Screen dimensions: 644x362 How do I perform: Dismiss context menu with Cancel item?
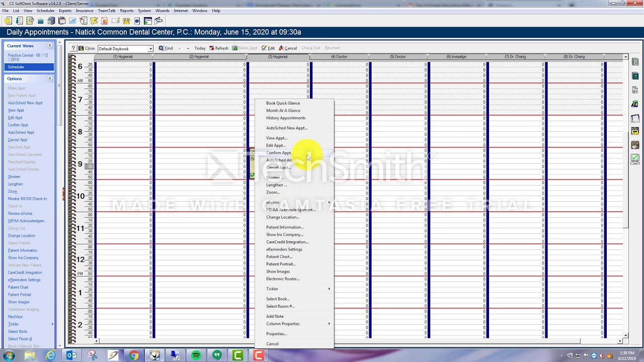[x=272, y=344]
